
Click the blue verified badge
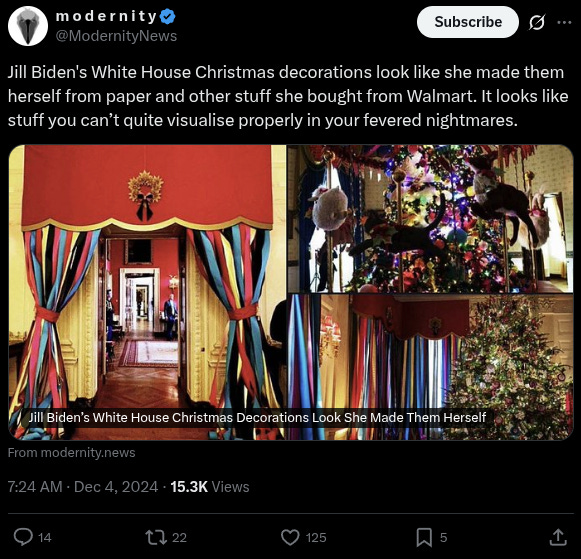(168, 16)
